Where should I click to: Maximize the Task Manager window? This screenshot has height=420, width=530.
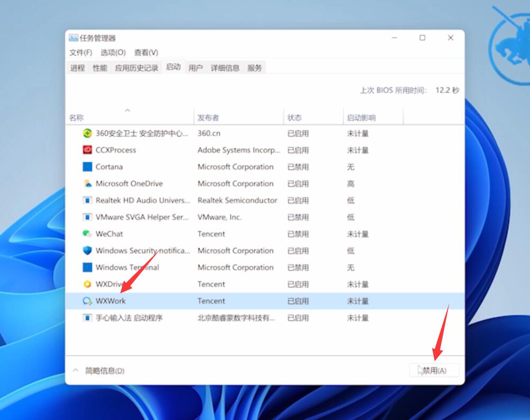coord(423,38)
